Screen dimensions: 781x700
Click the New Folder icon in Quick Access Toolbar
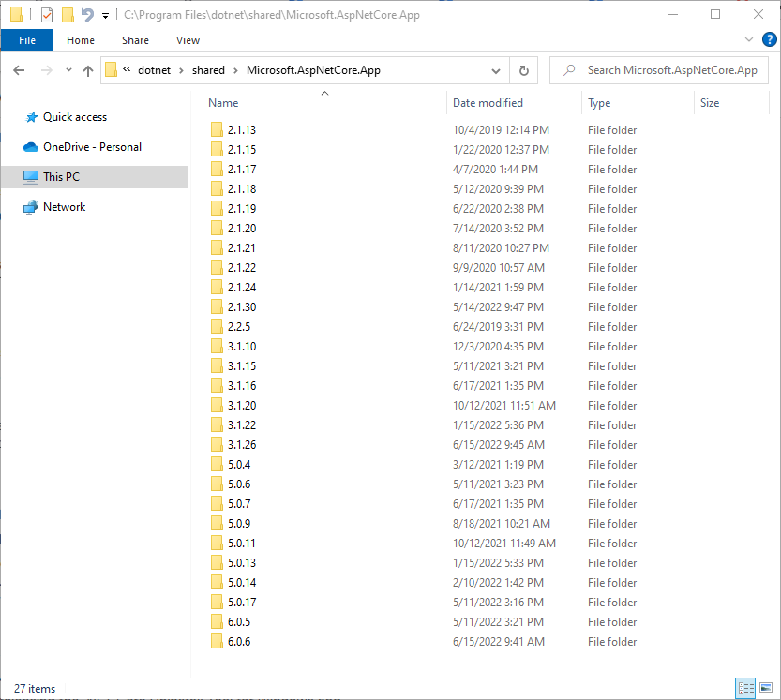point(68,14)
